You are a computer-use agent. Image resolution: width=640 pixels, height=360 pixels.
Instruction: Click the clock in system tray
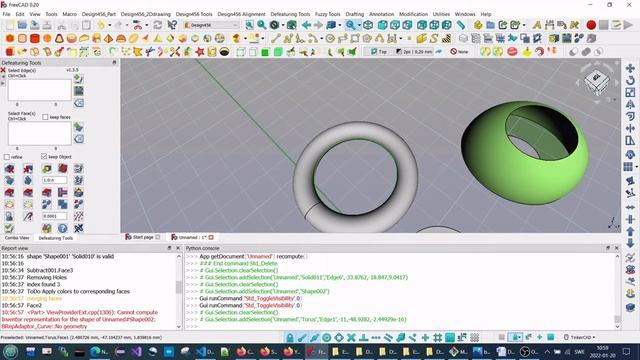pyautogui.click(x=602, y=351)
